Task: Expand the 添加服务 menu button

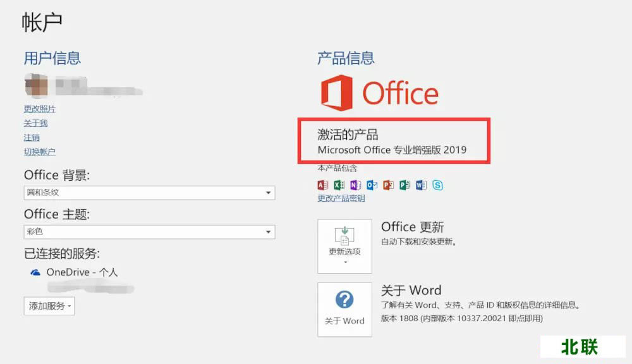Action: pos(49,306)
